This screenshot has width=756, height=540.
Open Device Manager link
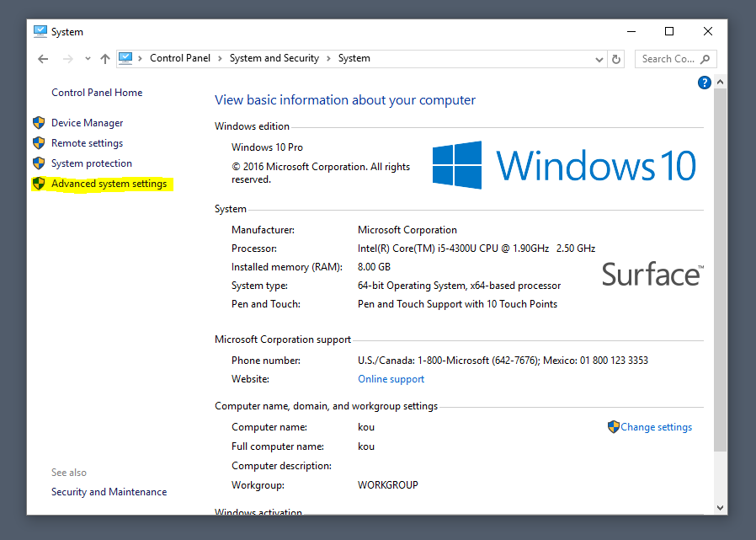[x=88, y=122]
